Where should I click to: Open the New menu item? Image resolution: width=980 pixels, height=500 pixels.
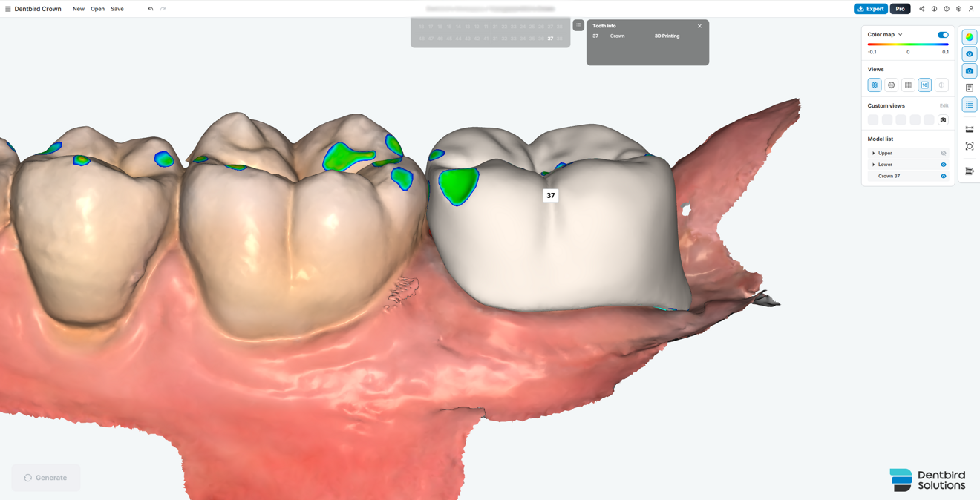tap(78, 8)
